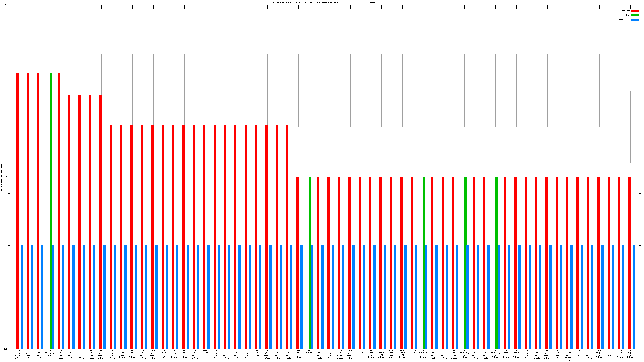Click the green Spam legend swatch
Screen dimensions: 644x362
click(x=635, y=15)
